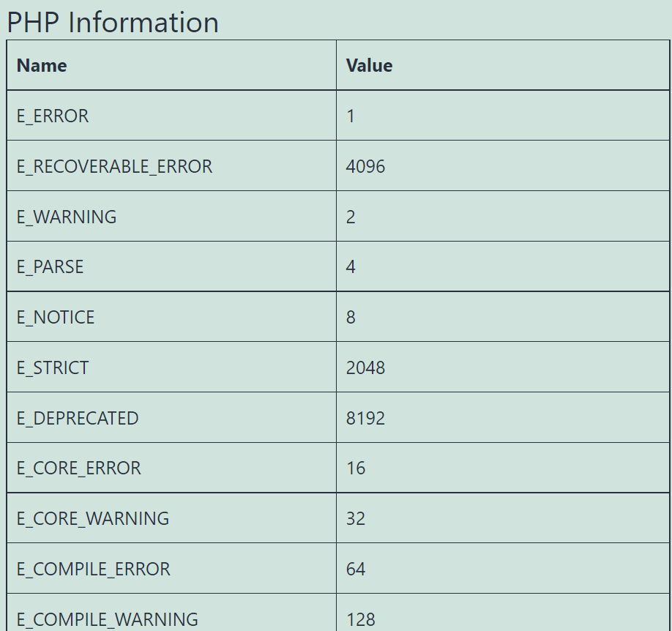The image size is (672, 631).
Task: Select the E_DEPRECATED name cell
Action: [x=78, y=419]
